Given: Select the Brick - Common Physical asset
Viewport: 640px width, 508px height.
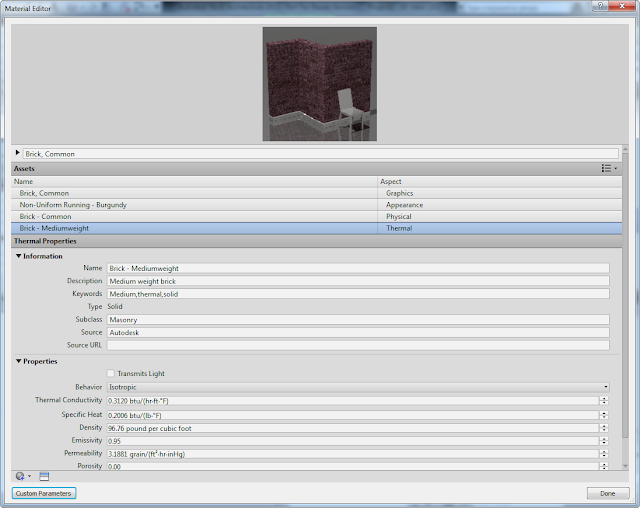Looking at the screenshot, I should (x=316, y=217).
